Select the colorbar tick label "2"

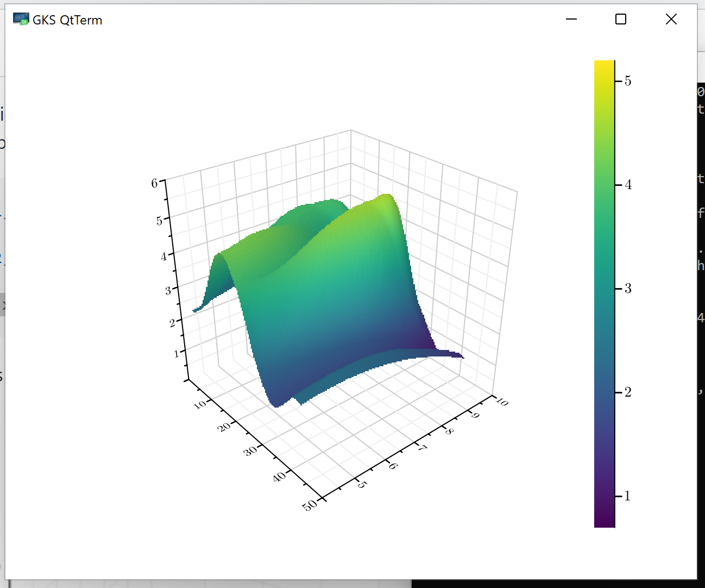[628, 392]
